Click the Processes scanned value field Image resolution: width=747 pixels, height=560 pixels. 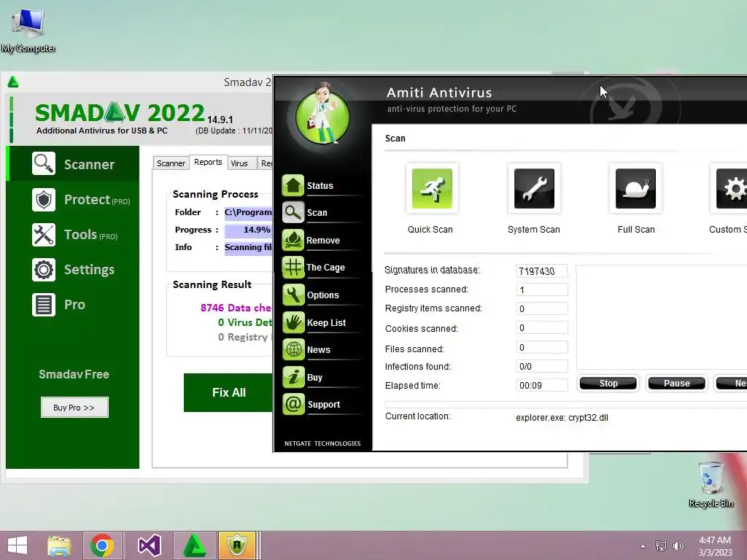coord(542,289)
